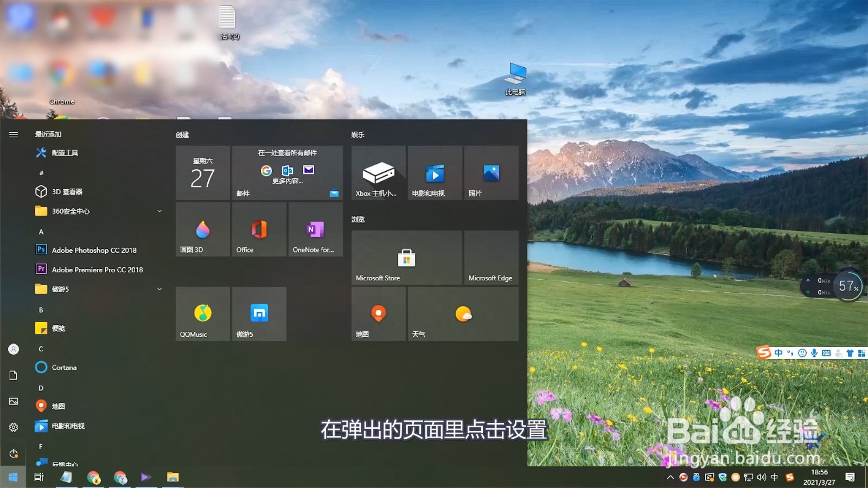The height and width of the screenshot is (488, 868).
Task: Click the 此电脑 desktop icon
Action: [515, 79]
